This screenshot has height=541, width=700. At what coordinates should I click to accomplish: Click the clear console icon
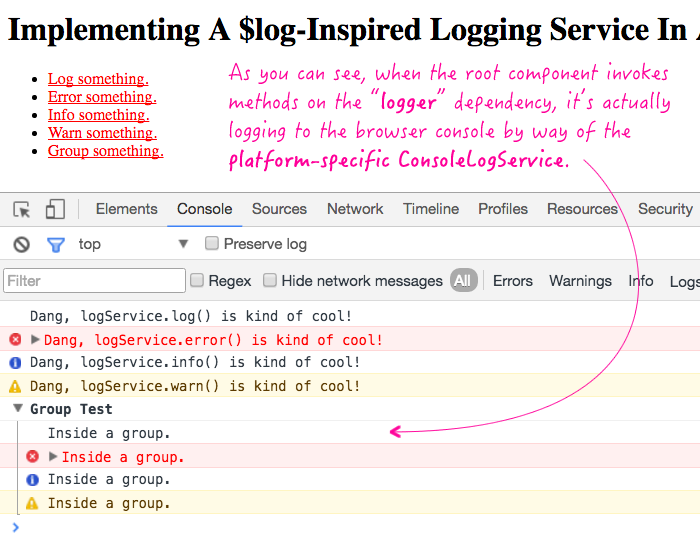[22, 244]
